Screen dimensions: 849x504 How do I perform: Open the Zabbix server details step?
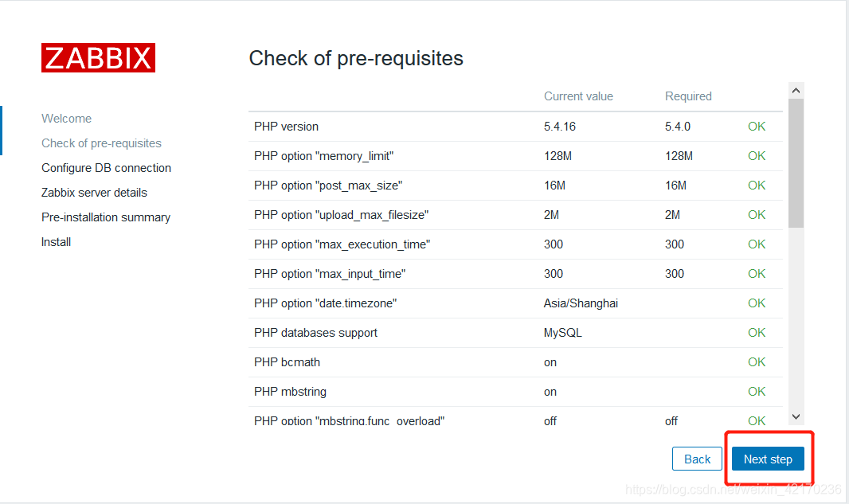coord(94,193)
